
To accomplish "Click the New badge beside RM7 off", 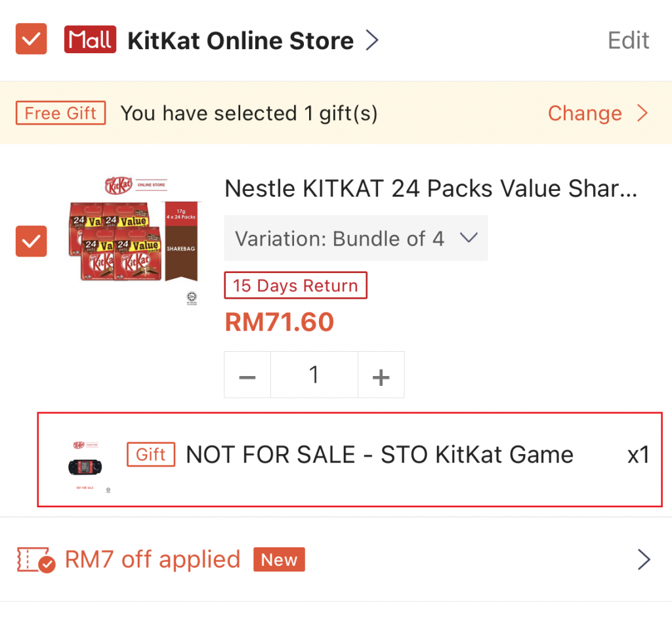I will click(279, 560).
